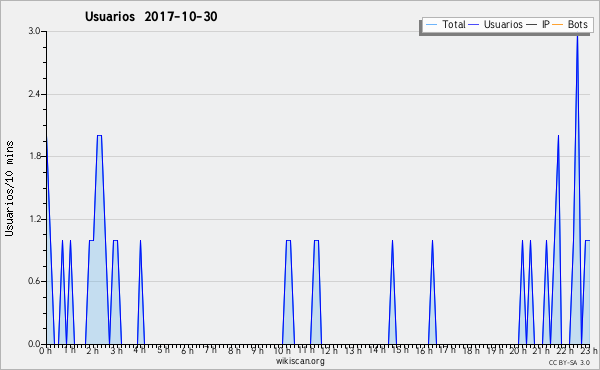Viewport: 600px width, 370px height.
Task: Click the peak at 4 h
Action: click(x=140, y=241)
